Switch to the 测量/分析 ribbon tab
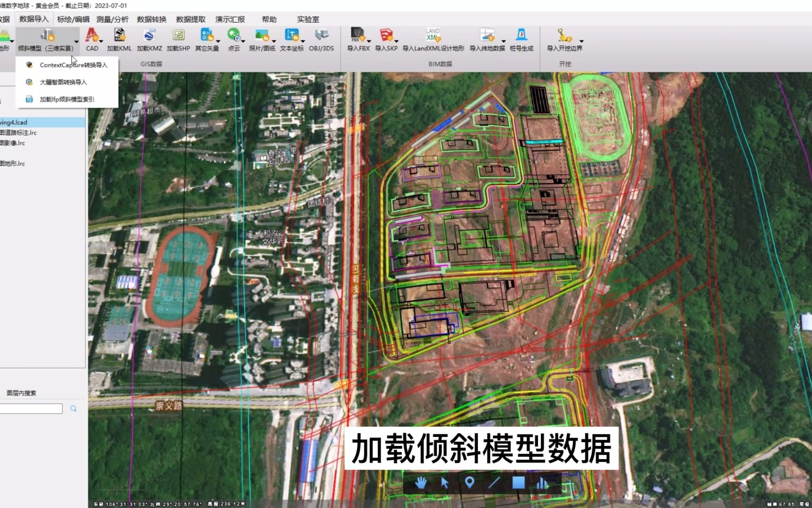This screenshot has width=812, height=508. click(112, 19)
